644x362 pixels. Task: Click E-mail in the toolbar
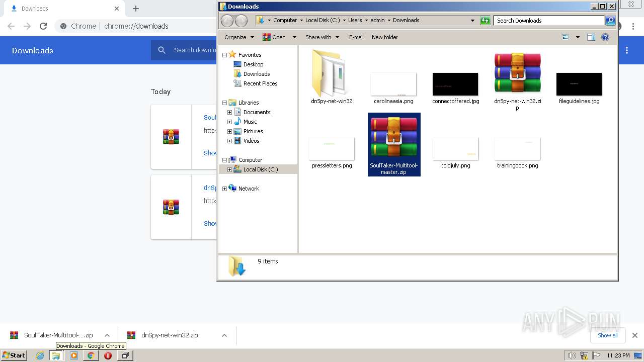pyautogui.click(x=356, y=37)
